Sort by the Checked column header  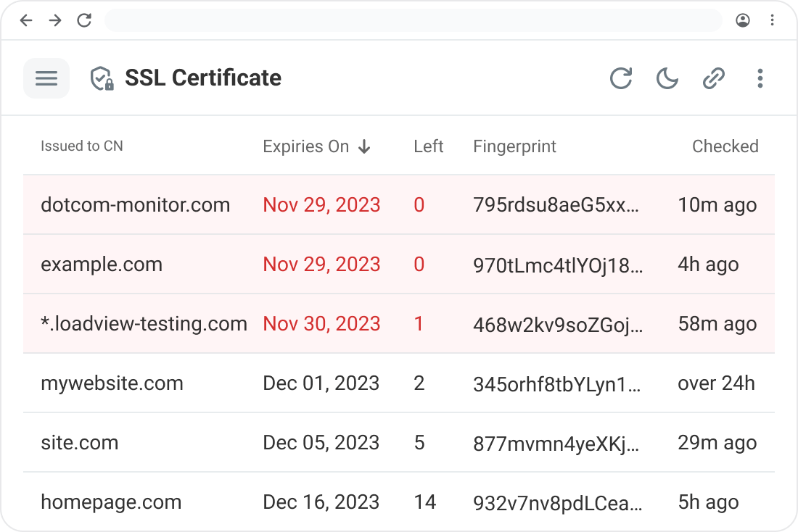725,146
